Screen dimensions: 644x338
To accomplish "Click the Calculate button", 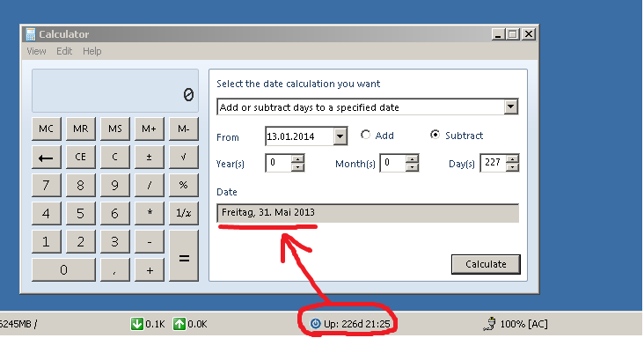I will (486, 264).
